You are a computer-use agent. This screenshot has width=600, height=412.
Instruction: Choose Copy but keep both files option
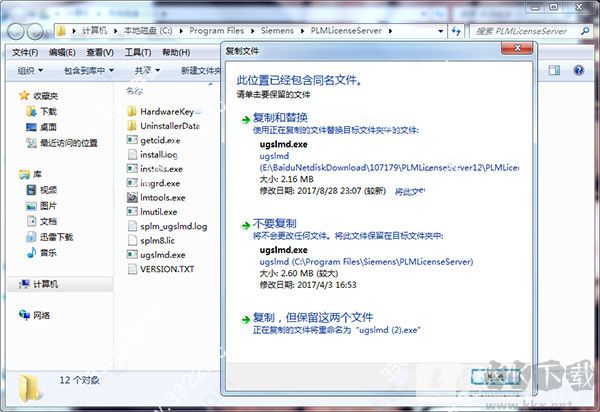pyautogui.click(x=313, y=317)
